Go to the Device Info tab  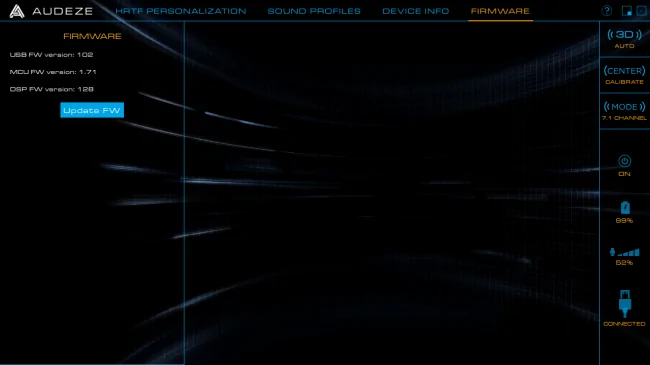pyautogui.click(x=415, y=11)
